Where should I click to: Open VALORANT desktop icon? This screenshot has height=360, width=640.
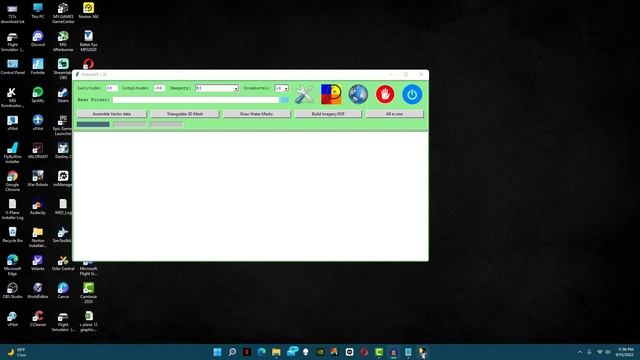(38, 151)
